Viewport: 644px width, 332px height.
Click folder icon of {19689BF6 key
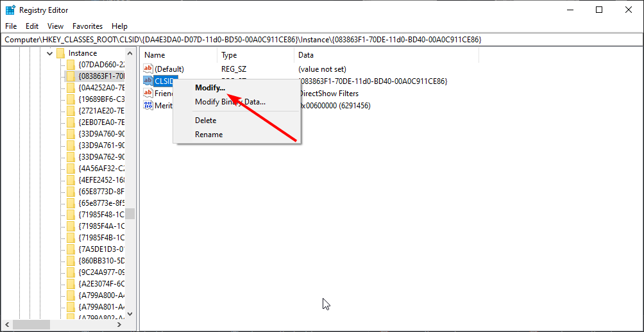[71, 99]
